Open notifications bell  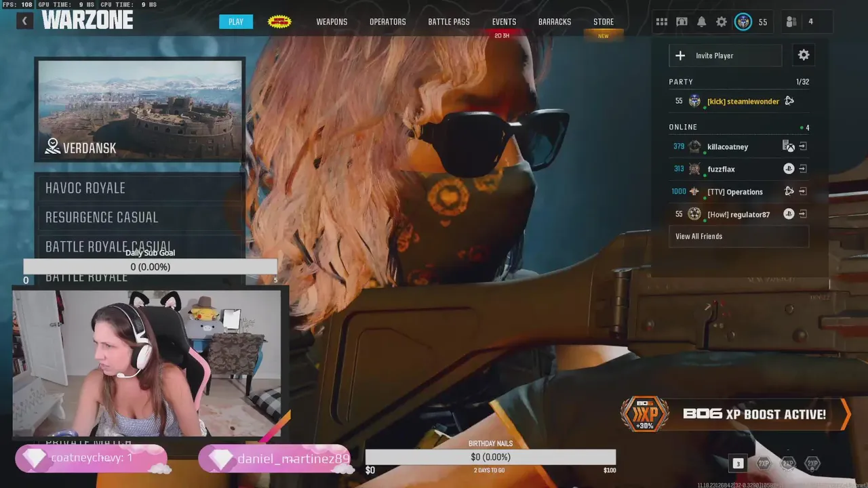[701, 22]
